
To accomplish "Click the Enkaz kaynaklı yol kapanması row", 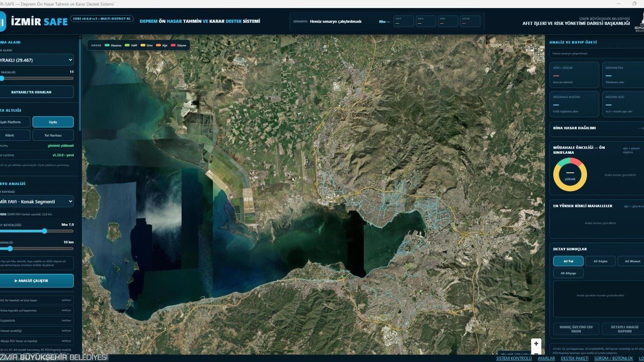I will pyautogui.click(x=37, y=310).
